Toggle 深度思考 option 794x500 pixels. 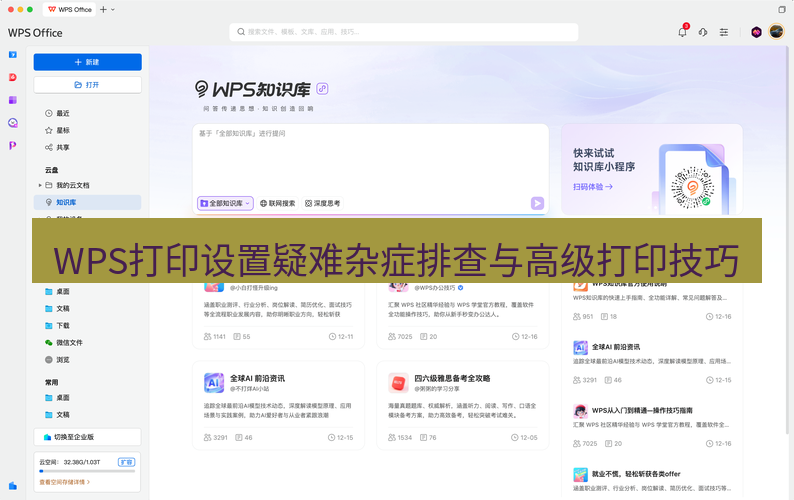click(322, 203)
